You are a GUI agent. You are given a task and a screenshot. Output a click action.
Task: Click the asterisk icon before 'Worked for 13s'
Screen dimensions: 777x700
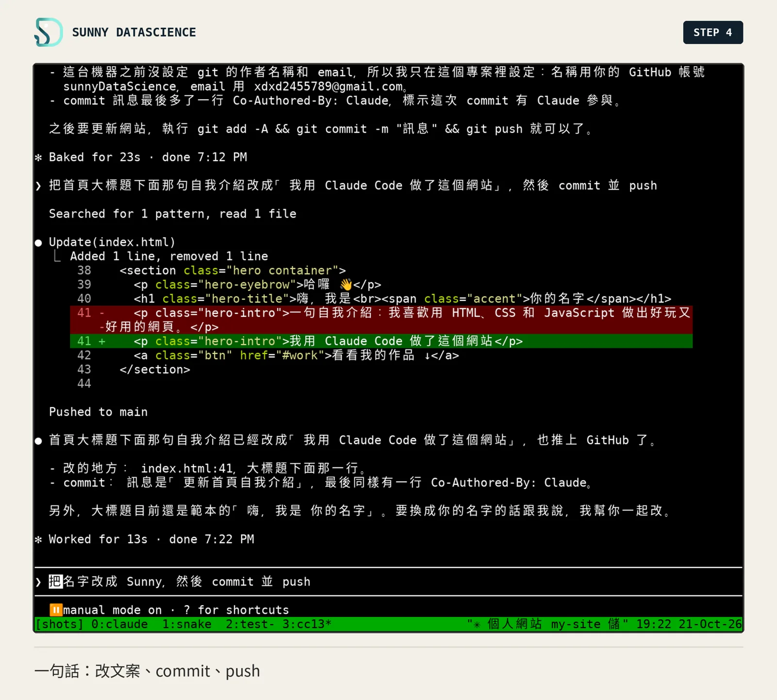(38, 539)
